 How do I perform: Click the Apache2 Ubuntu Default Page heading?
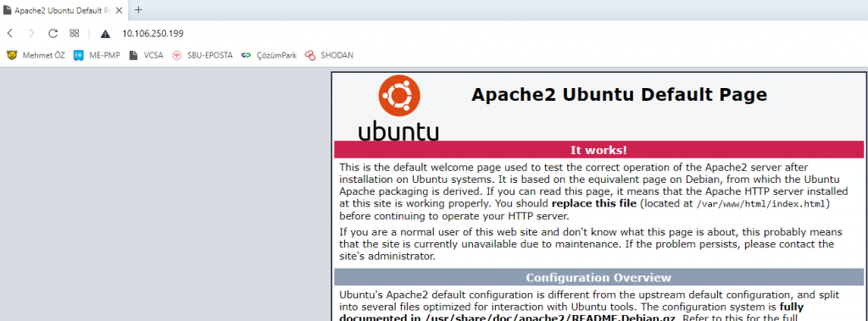(x=619, y=95)
